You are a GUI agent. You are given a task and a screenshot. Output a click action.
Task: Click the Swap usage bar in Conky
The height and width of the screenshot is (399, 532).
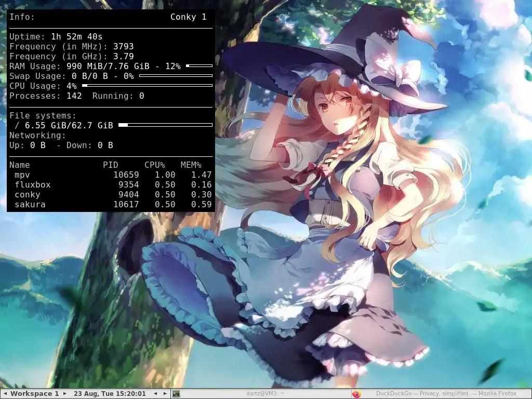(x=176, y=76)
